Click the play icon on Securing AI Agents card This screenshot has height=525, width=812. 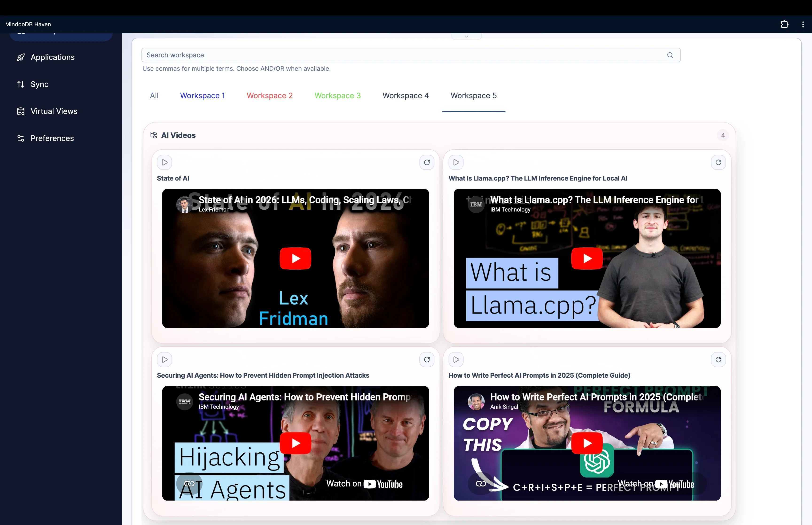click(x=164, y=359)
